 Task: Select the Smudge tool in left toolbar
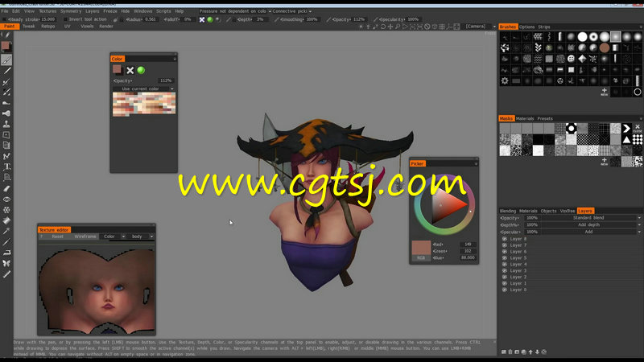pyautogui.click(x=6, y=103)
